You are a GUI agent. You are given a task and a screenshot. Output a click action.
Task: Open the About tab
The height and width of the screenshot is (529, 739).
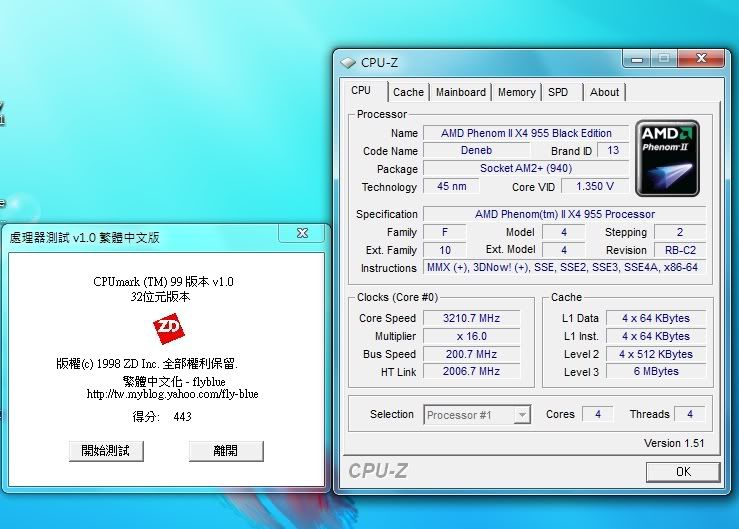pyautogui.click(x=604, y=92)
